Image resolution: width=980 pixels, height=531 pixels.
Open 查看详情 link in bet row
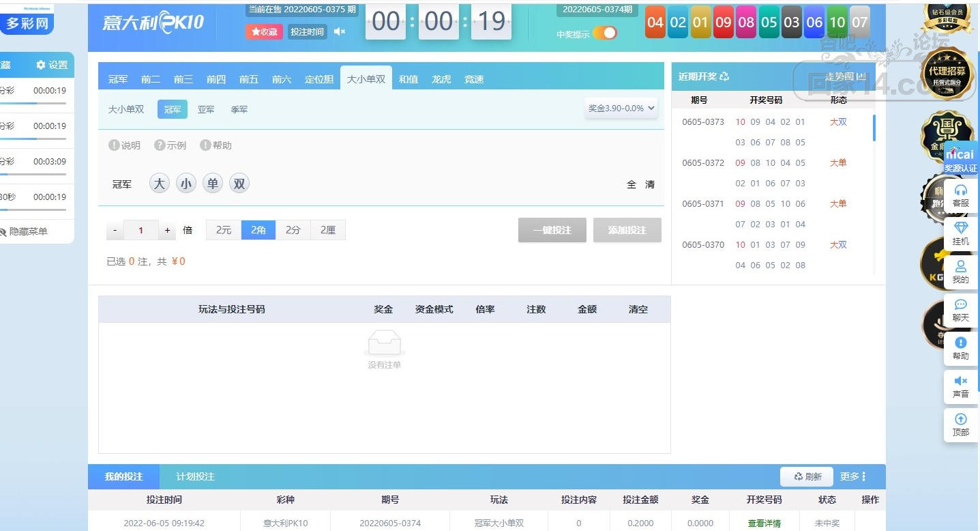(764, 523)
